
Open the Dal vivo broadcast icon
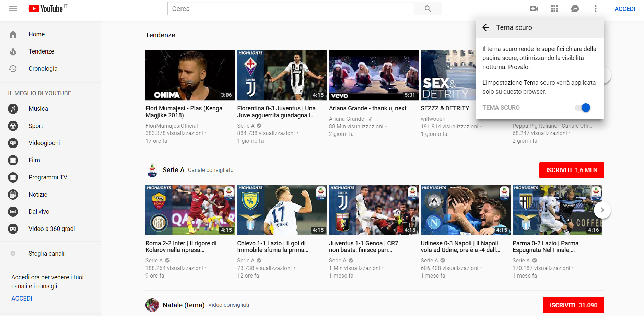pyautogui.click(x=13, y=211)
